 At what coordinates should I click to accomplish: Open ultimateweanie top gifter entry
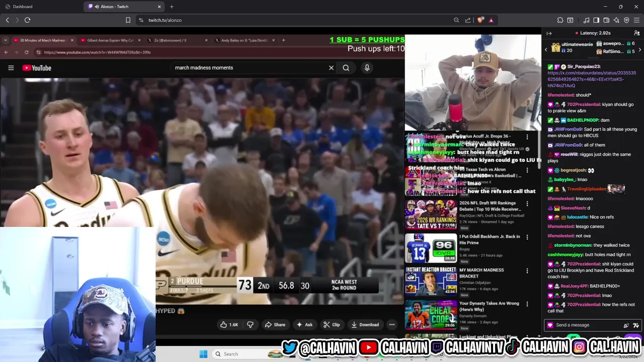(572, 47)
